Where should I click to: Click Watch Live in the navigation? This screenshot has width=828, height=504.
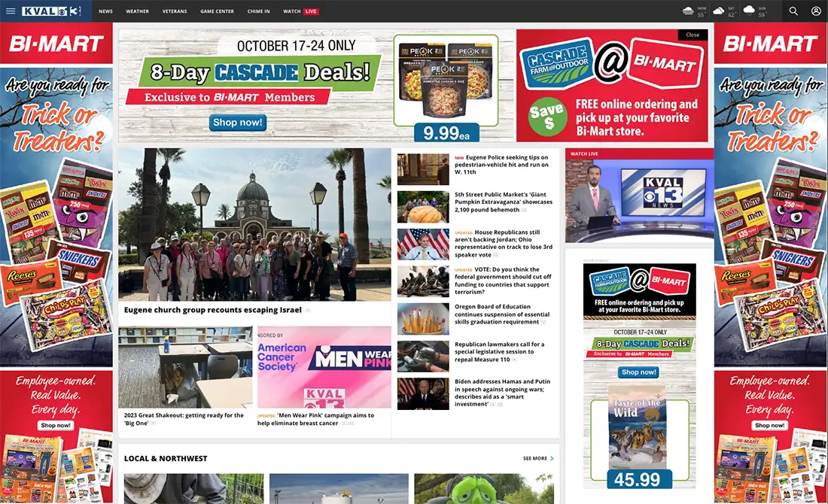pos(300,11)
